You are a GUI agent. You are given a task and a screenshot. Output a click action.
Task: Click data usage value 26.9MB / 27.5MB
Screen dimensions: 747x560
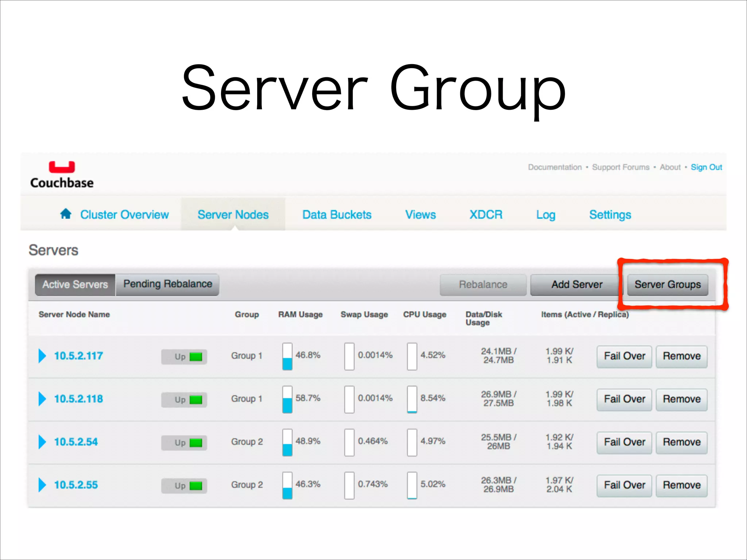(x=499, y=398)
